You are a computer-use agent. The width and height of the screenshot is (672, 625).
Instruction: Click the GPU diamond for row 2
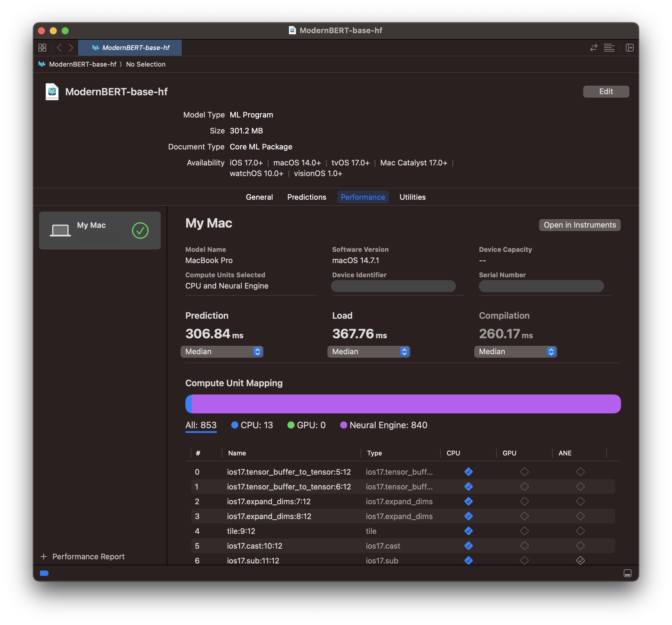pyautogui.click(x=524, y=501)
